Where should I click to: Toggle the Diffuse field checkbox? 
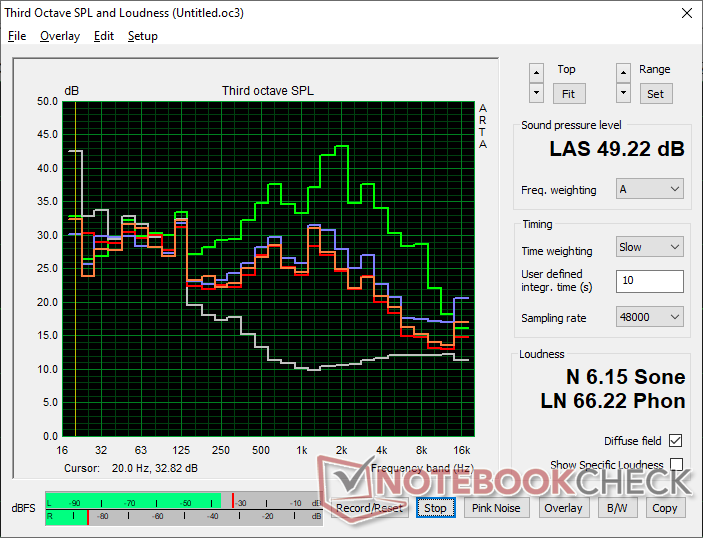coord(676,441)
